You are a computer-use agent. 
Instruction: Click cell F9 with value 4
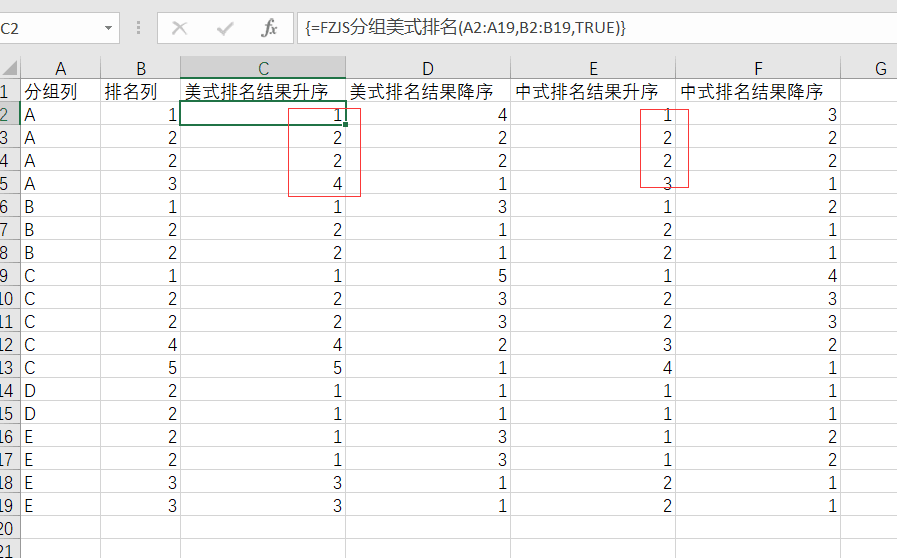758,276
